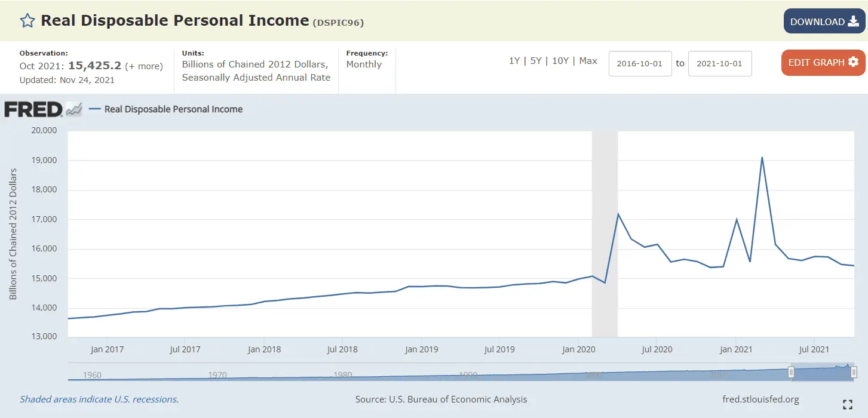Click the Jul 2021 x-axis label
This screenshot has width=868, height=418.
point(813,349)
